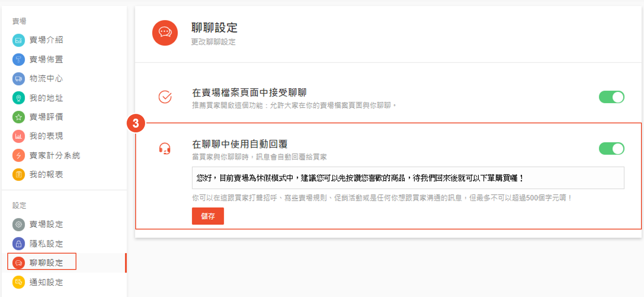Click the 賣場佈置 paint roller icon
The width and height of the screenshot is (644, 297).
[x=19, y=59]
